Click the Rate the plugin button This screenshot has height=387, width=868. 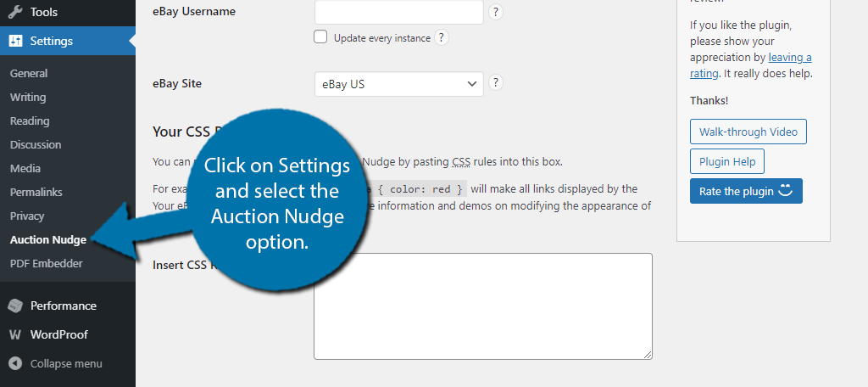[746, 191]
